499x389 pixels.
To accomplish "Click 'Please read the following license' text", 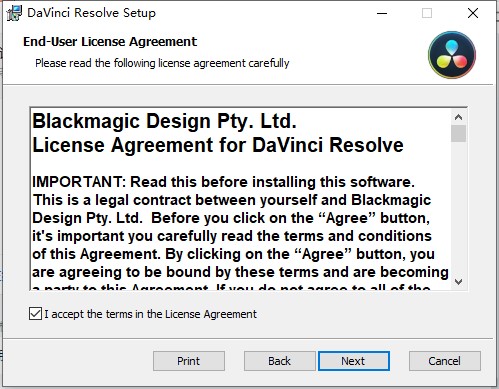I will pos(162,63).
